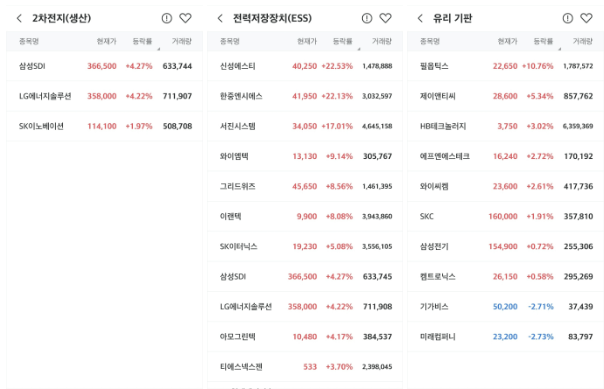The image size is (604, 389).
Task: Open 서진시스템 stock row
Action: click(x=305, y=126)
